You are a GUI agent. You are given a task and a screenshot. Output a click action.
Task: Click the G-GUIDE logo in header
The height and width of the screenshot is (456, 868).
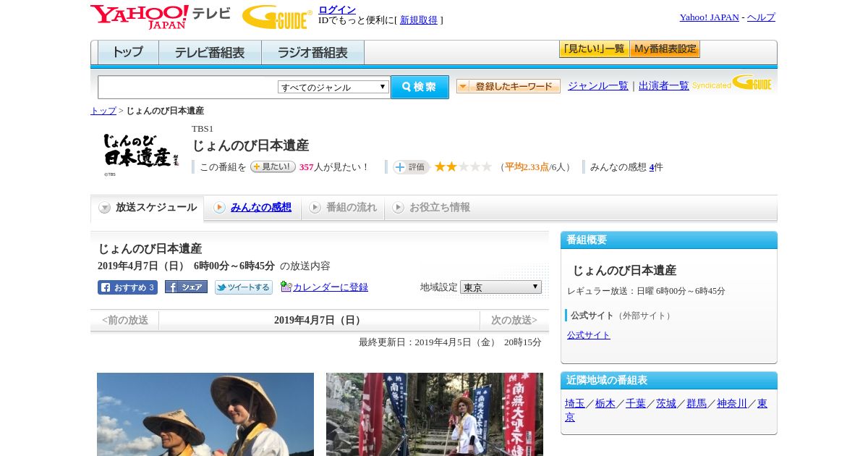277,17
